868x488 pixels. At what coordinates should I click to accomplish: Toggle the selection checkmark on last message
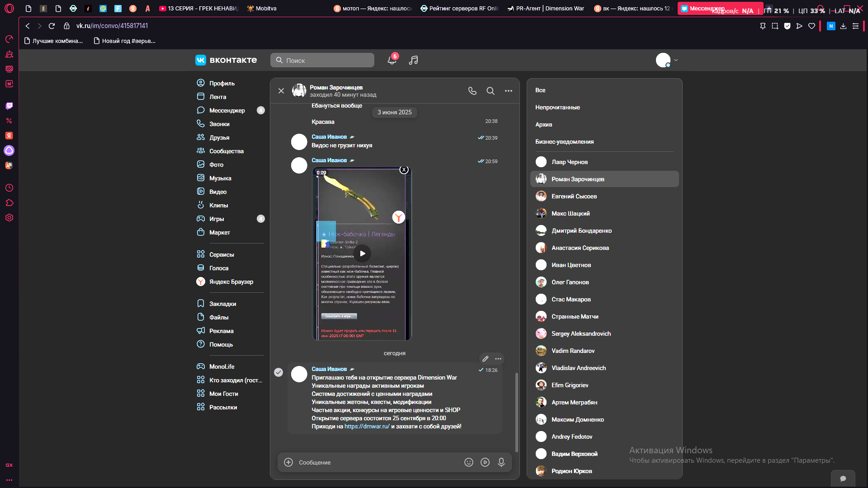(x=278, y=372)
